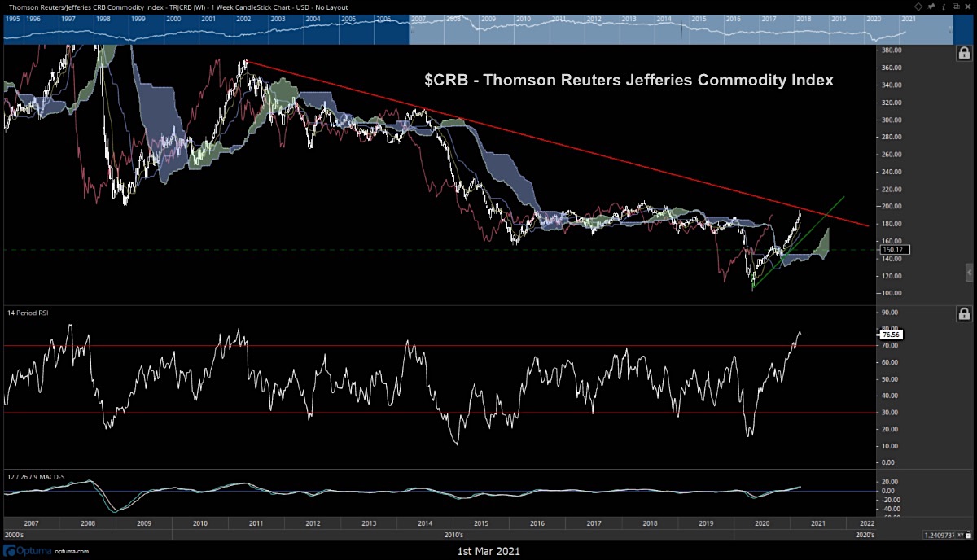Toggle the RSI scale lock icon
The width and height of the screenshot is (977, 560).
(964, 314)
